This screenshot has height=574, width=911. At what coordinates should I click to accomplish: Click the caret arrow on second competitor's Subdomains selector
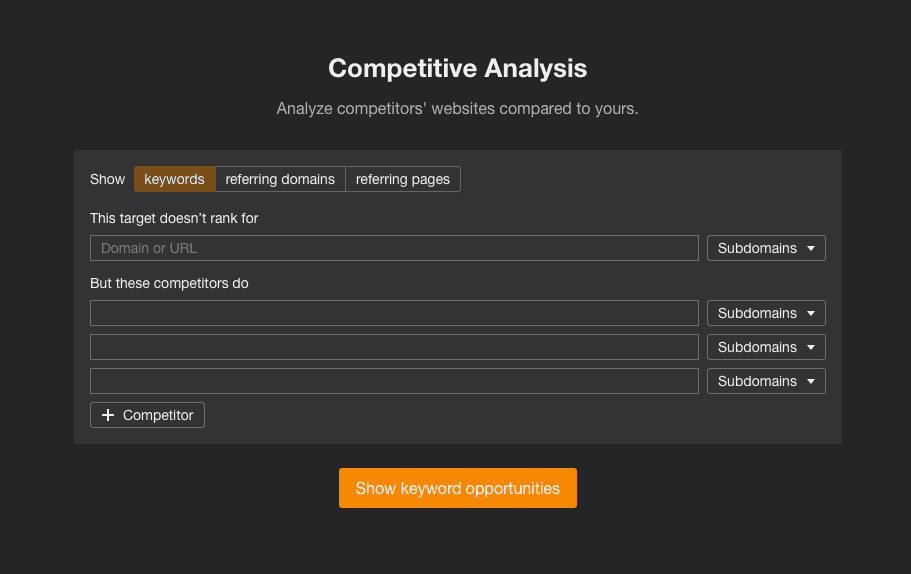811,347
